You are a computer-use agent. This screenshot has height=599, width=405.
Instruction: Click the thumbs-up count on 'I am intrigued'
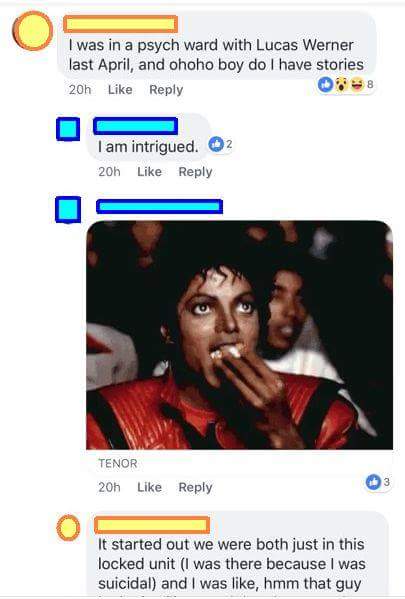tap(220, 144)
